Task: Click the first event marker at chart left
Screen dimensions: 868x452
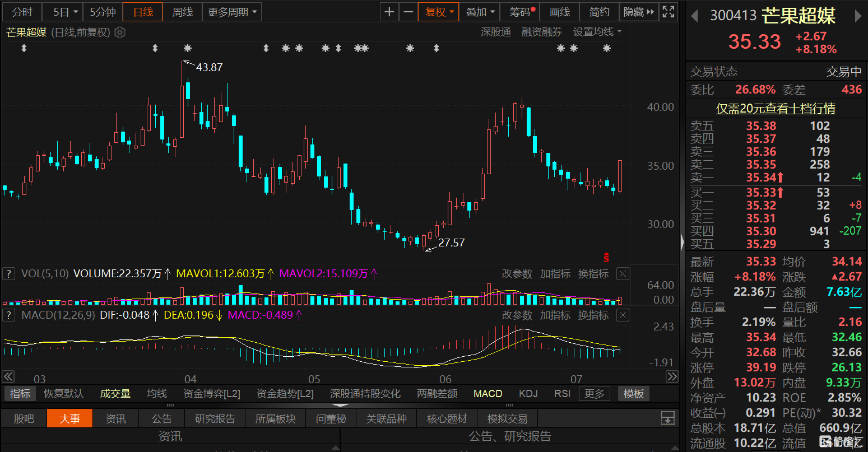Action: point(24,49)
